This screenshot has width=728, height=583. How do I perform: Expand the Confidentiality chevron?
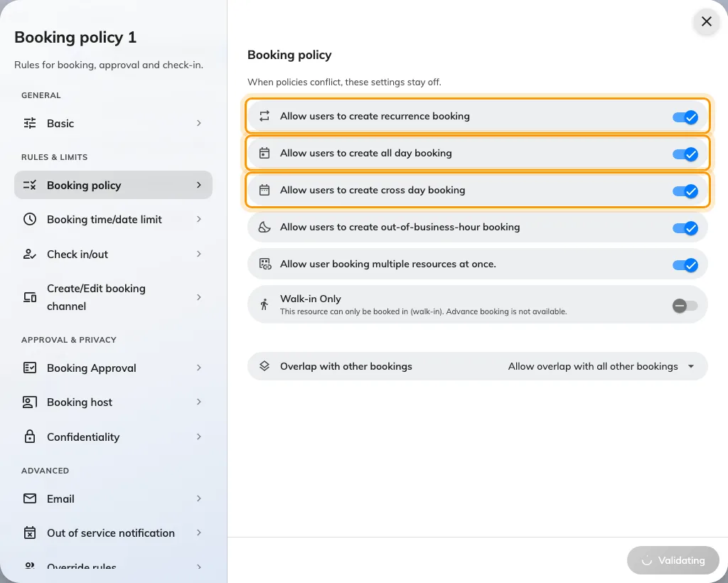[199, 437]
